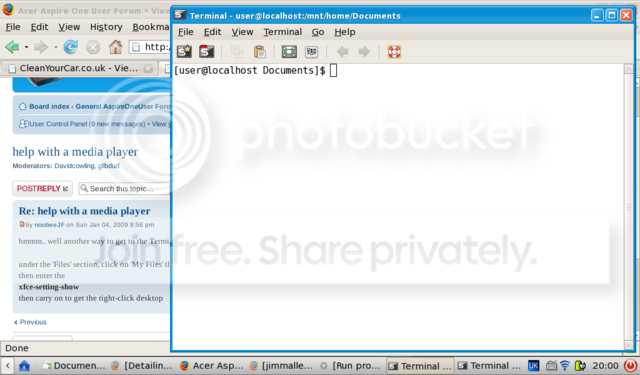This screenshot has height=375, width=640.
Task: Open noobeeJF's profile link
Action: (49, 225)
